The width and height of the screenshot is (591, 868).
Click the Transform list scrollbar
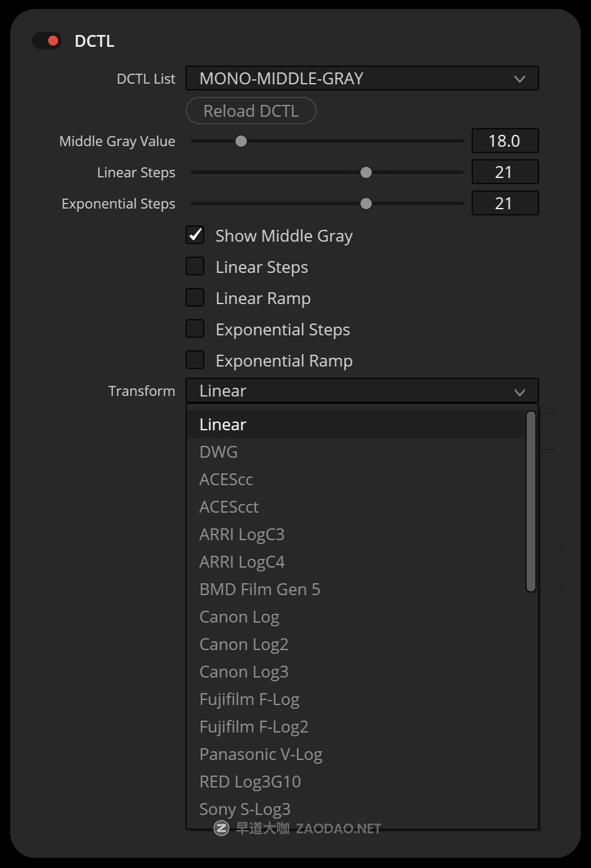click(531, 501)
